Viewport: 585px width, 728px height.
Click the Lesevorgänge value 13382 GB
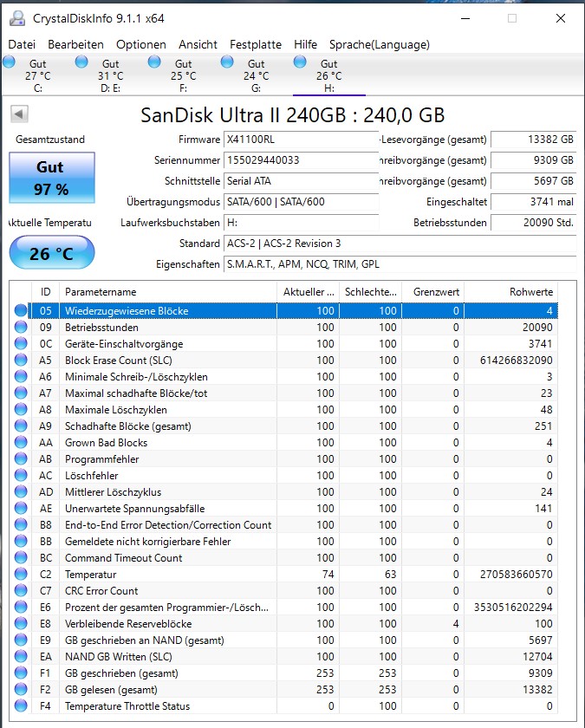pos(534,140)
